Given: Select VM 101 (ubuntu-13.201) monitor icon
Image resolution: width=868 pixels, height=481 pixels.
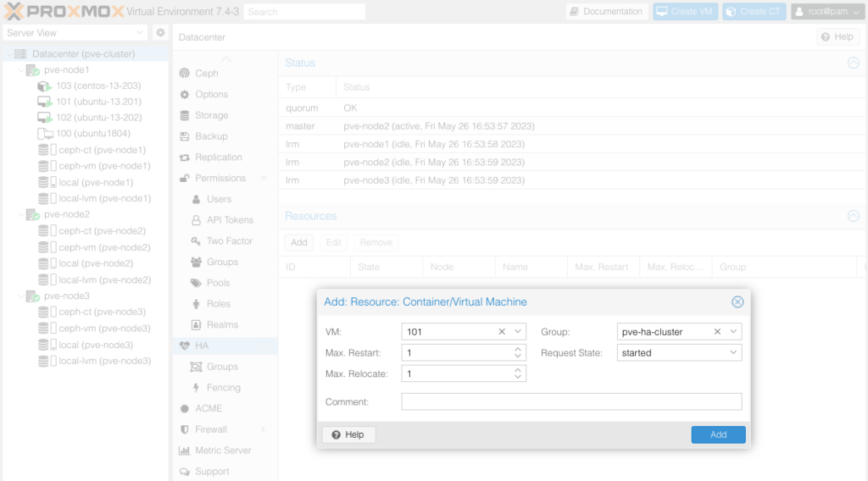Looking at the screenshot, I should (x=44, y=102).
